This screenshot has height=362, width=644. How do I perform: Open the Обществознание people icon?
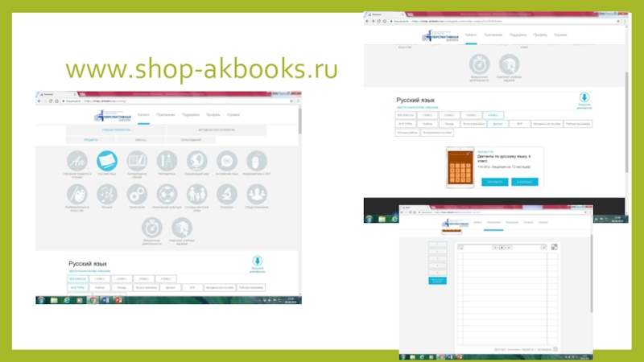pyautogui.click(x=257, y=194)
